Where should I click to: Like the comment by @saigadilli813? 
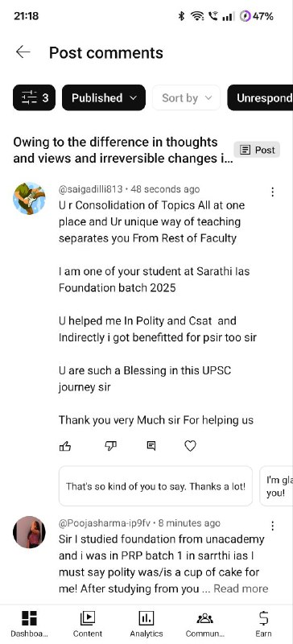coord(65,446)
